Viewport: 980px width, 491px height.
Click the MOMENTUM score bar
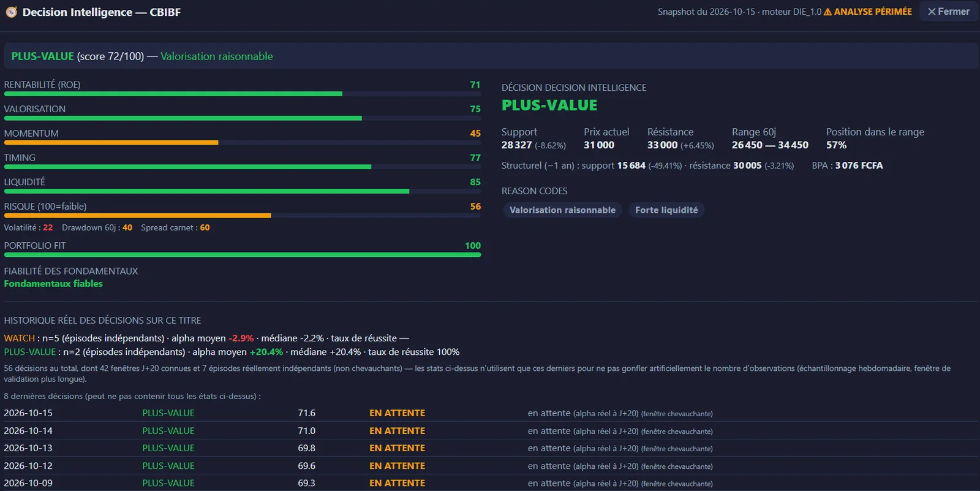[243, 143]
